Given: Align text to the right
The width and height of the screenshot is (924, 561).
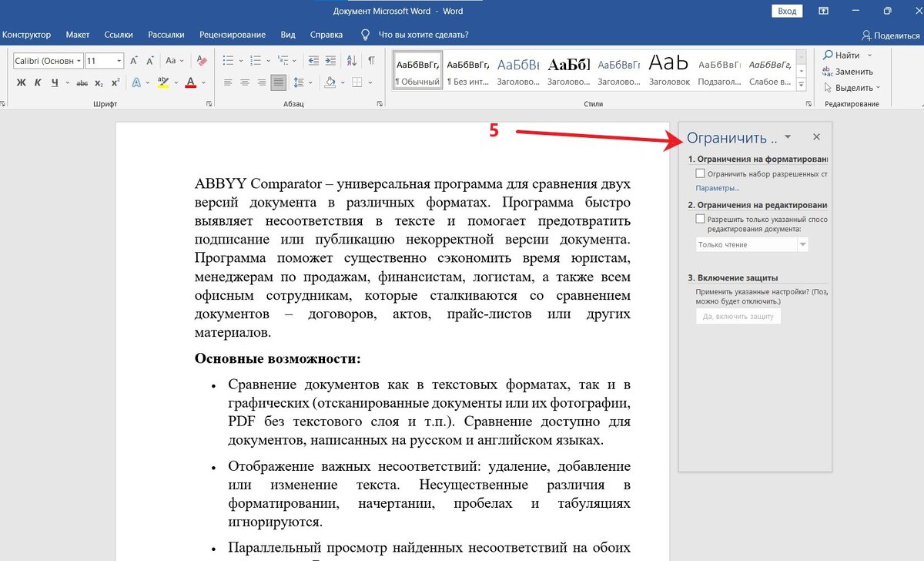Looking at the screenshot, I should pyautogui.click(x=262, y=82).
